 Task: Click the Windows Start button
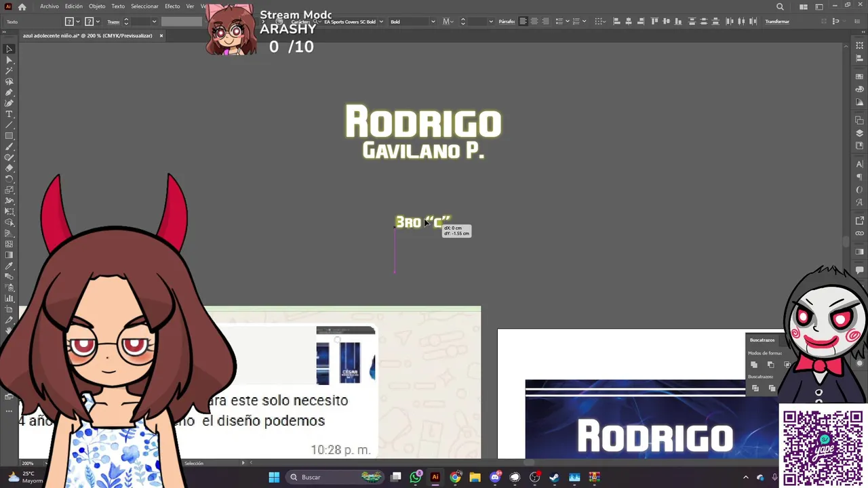pyautogui.click(x=274, y=477)
